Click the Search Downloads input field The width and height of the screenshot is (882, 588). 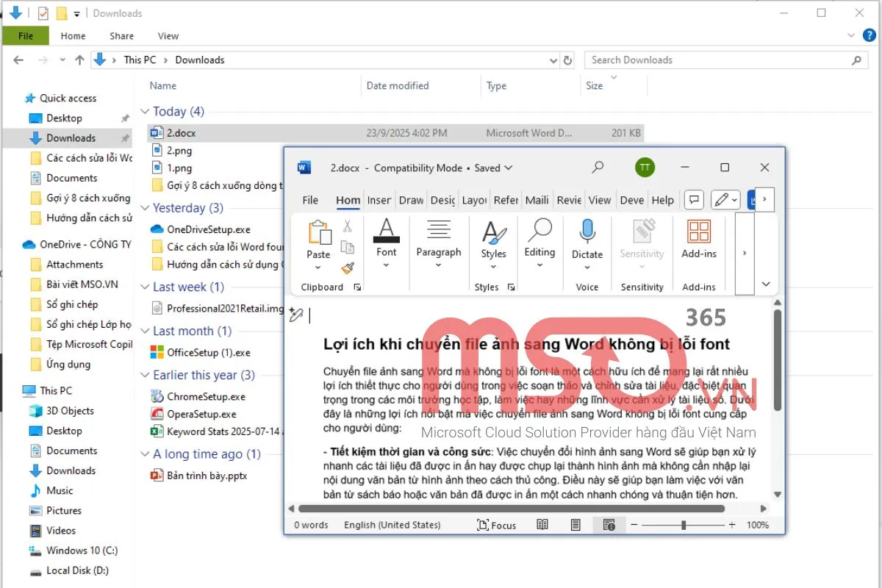[x=725, y=60]
